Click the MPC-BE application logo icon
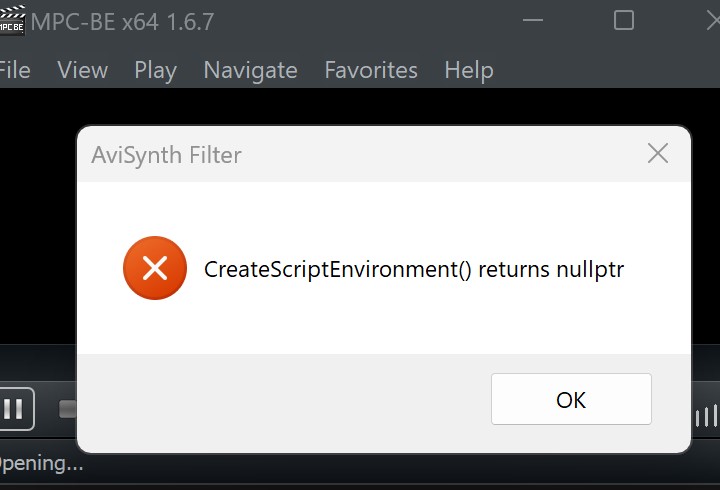This screenshot has width=720, height=490. (11, 21)
